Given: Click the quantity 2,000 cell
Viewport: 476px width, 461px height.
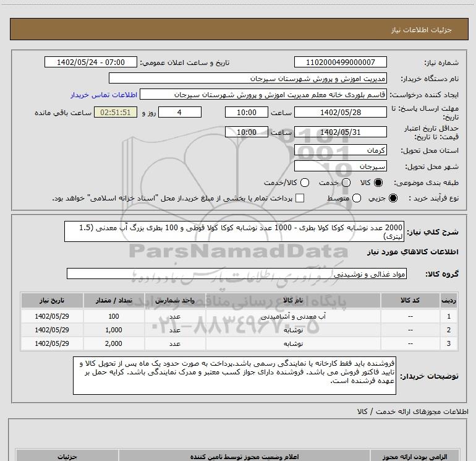Looking at the screenshot, I should tap(114, 343).
